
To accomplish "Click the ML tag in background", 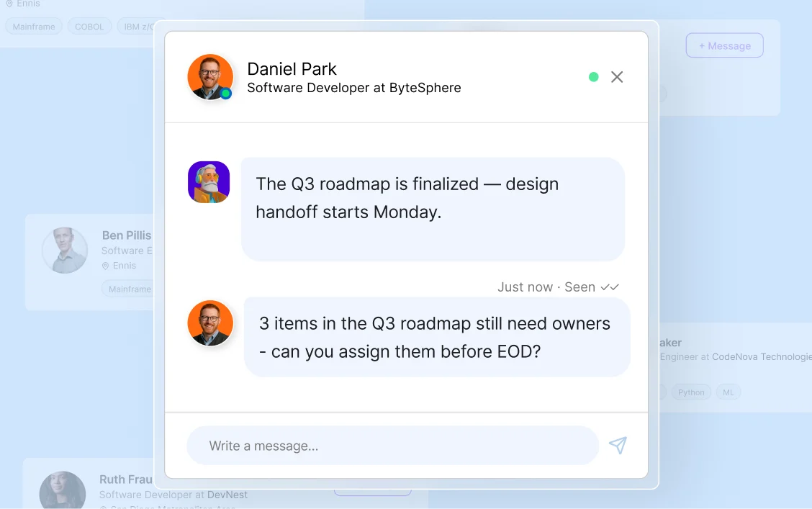I will [728, 392].
